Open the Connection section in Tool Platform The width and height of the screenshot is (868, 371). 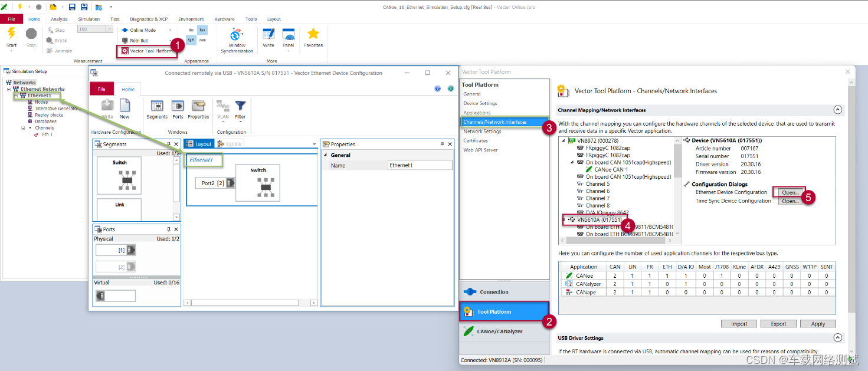[505, 292]
